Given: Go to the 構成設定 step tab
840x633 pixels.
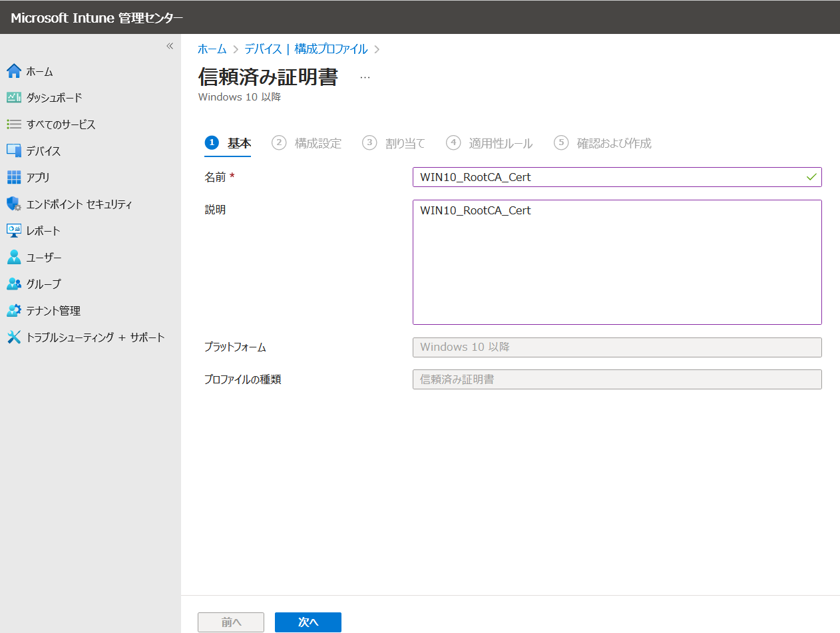Looking at the screenshot, I should [x=306, y=143].
